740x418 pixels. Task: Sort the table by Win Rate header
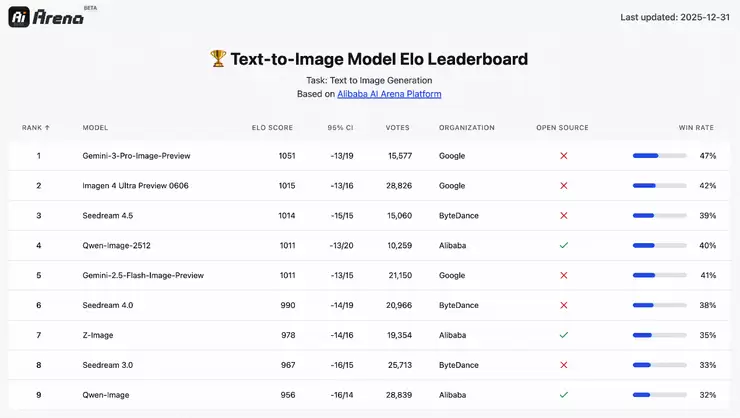697,128
